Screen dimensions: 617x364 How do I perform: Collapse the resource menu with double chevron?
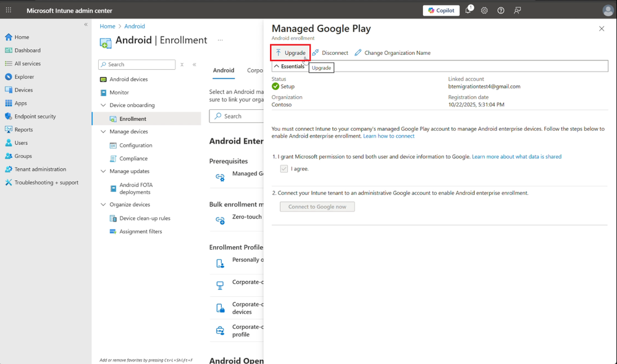pyautogui.click(x=195, y=64)
